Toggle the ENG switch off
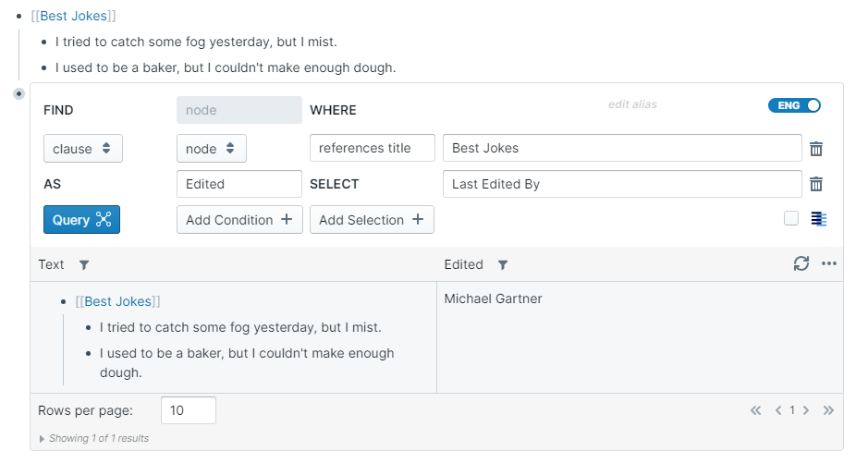 point(794,105)
